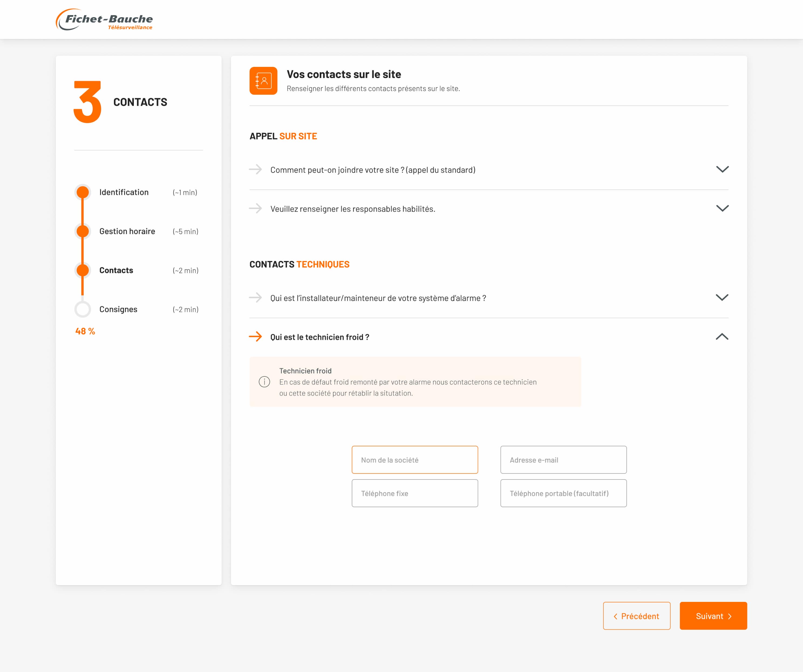Click the info icon beside Technicien froid

pos(264,382)
